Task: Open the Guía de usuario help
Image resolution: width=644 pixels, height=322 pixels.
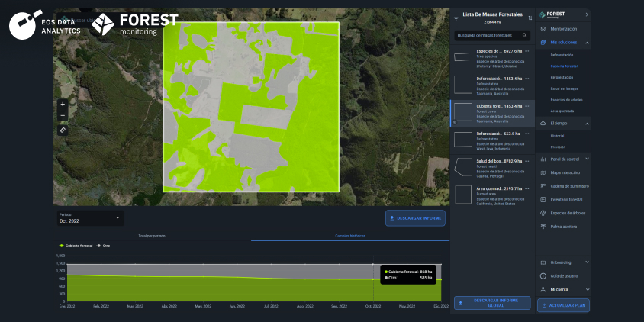Action: coord(563,276)
